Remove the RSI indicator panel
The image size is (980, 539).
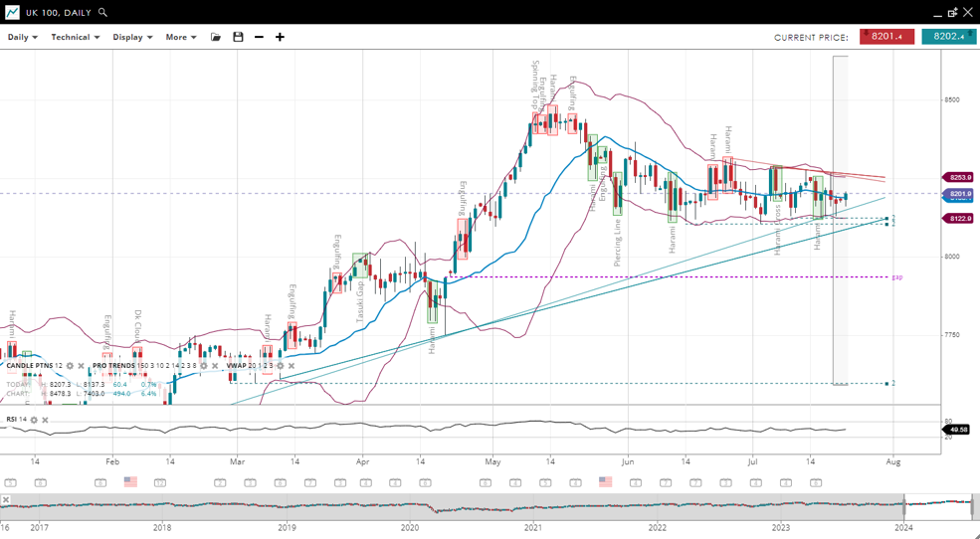pos(45,420)
